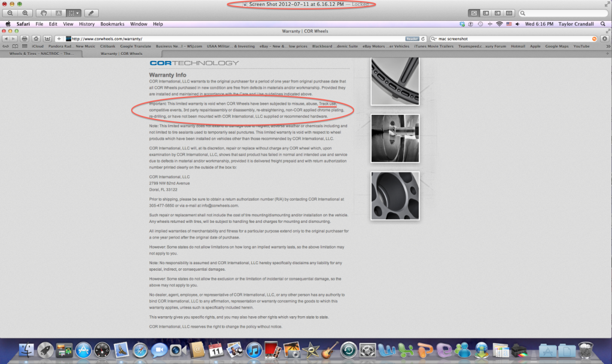Open the Safari search field magnifier dropdown
The width and height of the screenshot is (612, 364).
(x=433, y=39)
